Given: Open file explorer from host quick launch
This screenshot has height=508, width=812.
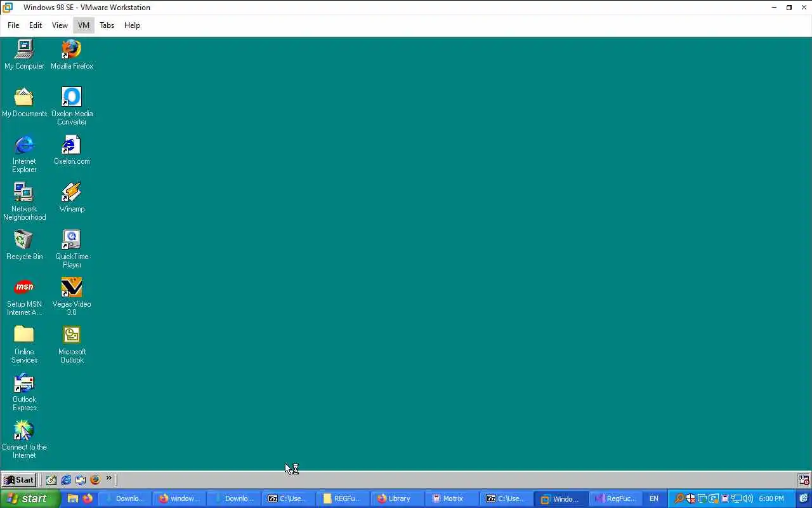Looking at the screenshot, I should pyautogui.click(x=73, y=498).
